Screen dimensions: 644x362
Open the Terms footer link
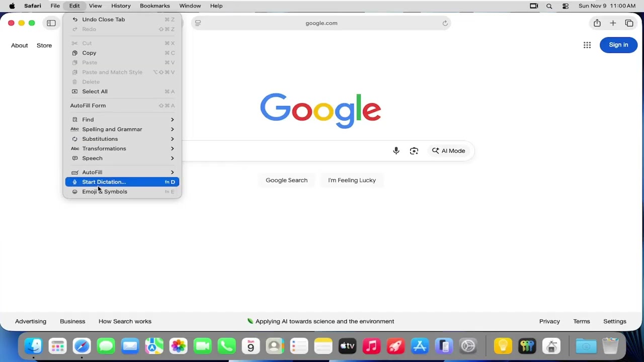(x=582, y=322)
